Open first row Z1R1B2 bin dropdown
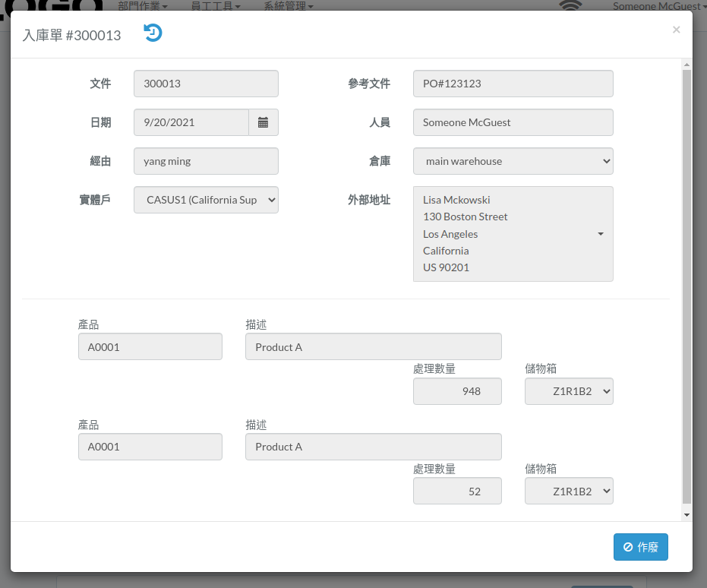 [x=569, y=391]
